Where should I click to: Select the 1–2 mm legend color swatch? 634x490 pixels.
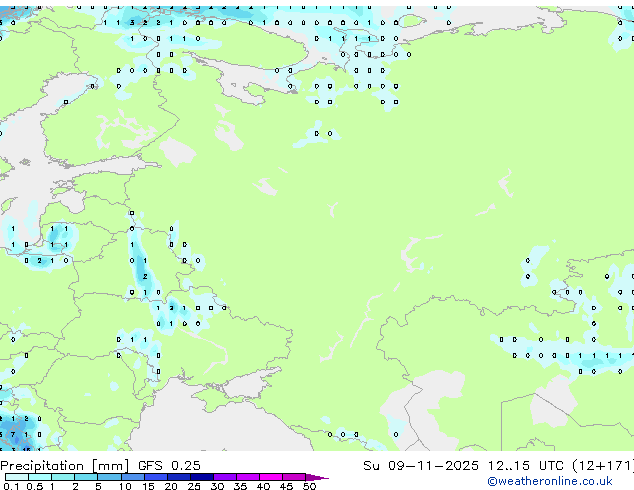(x=63, y=477)
